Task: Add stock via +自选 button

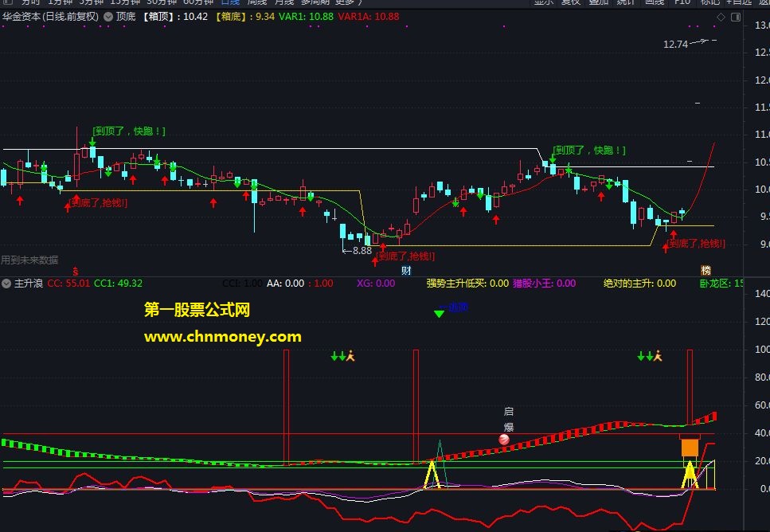Action: pyautogui.click(x=739, y=2)
